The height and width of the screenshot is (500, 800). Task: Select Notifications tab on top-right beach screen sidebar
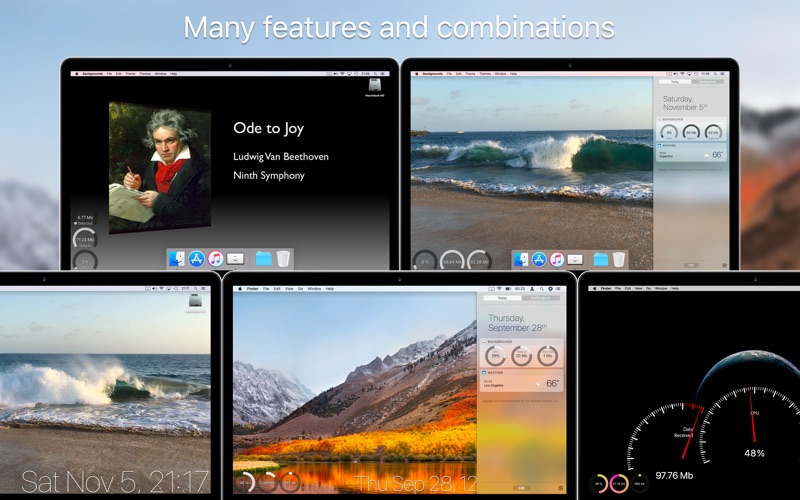click(x=708, y=82)
